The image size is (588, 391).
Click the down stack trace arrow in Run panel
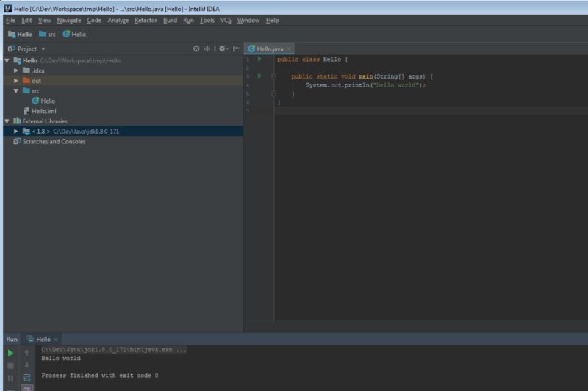pos(26,365)
